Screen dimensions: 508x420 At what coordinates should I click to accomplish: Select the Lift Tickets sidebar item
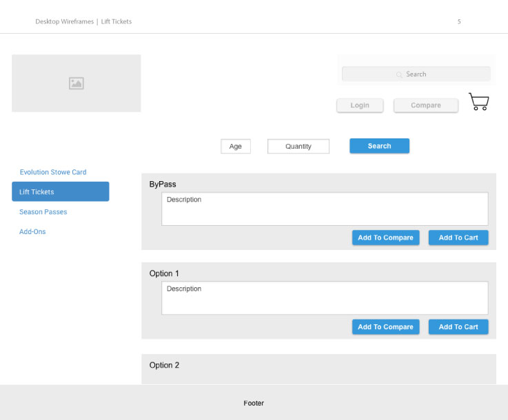pyautogui.click(x=60, y=191)
